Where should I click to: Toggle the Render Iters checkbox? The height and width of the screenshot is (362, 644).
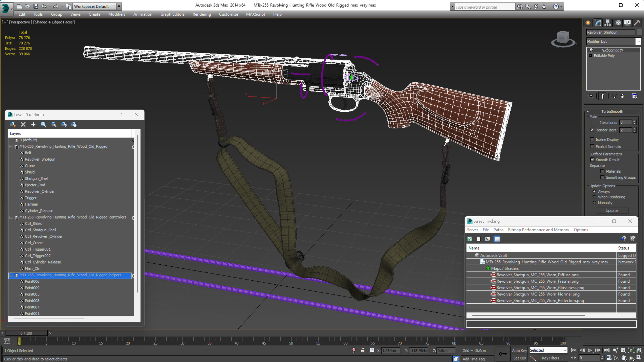pos(592,130)
